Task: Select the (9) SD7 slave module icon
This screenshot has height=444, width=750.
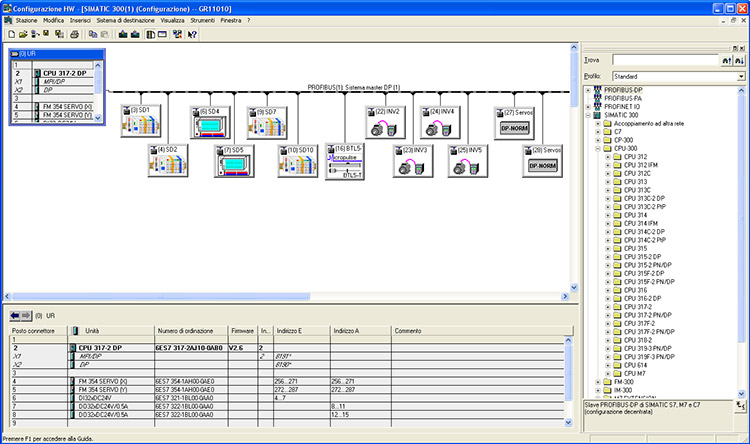Action: coord(267,122)
